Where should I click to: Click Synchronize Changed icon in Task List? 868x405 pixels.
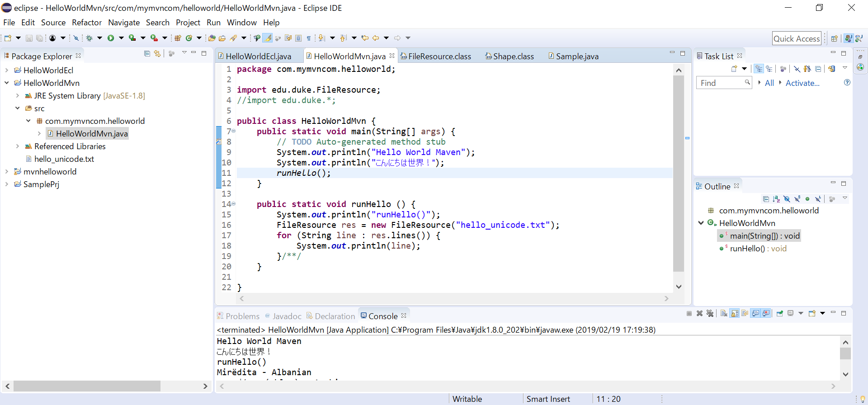pos(832,69)
